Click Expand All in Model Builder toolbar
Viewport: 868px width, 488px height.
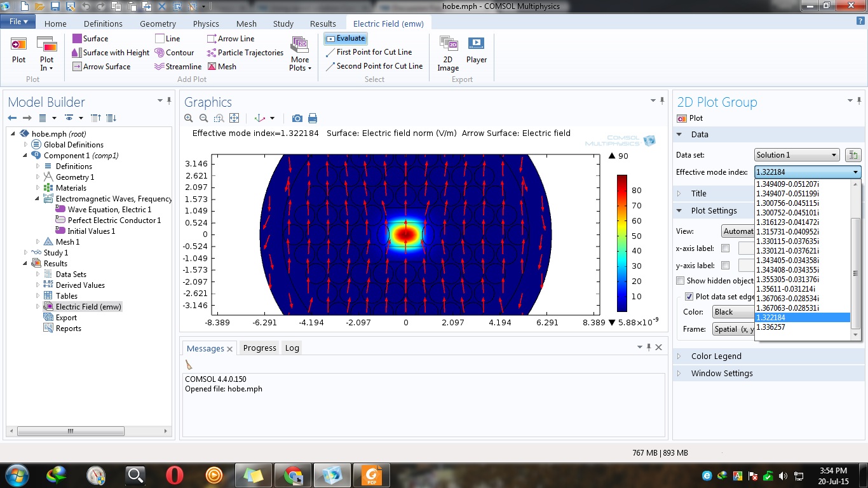pos(111,118)
